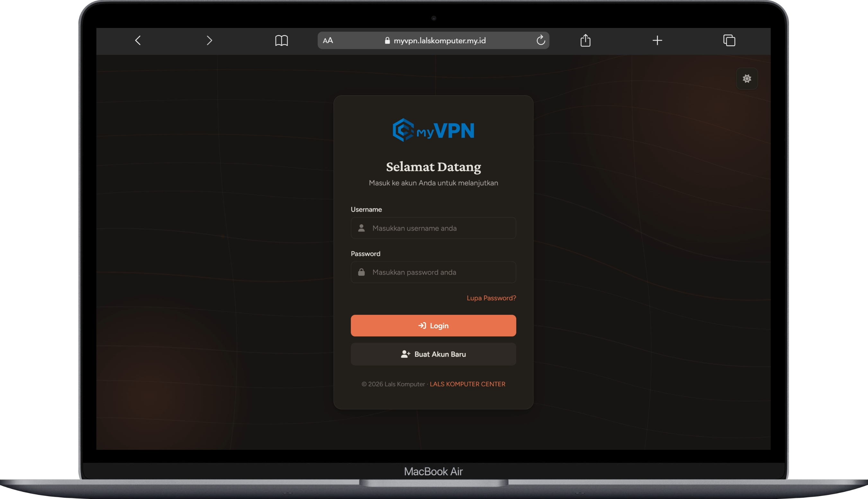Click 'Masuk ke akun Anda untuk melanjutkan' text
Screen dimensions: 868x499
[x=433, y=183]
